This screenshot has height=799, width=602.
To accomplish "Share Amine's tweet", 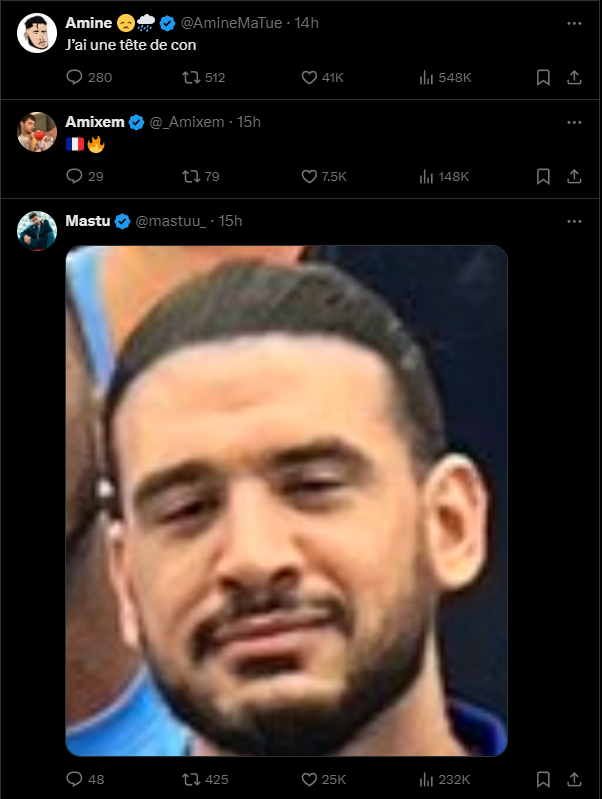I will tap(574, 77).
